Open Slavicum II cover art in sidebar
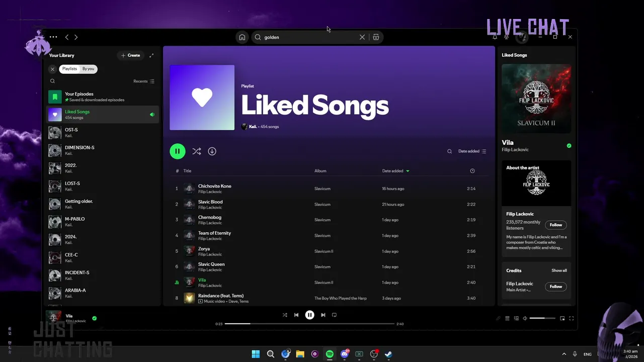 pyautogui.click(x=536, y=99)
